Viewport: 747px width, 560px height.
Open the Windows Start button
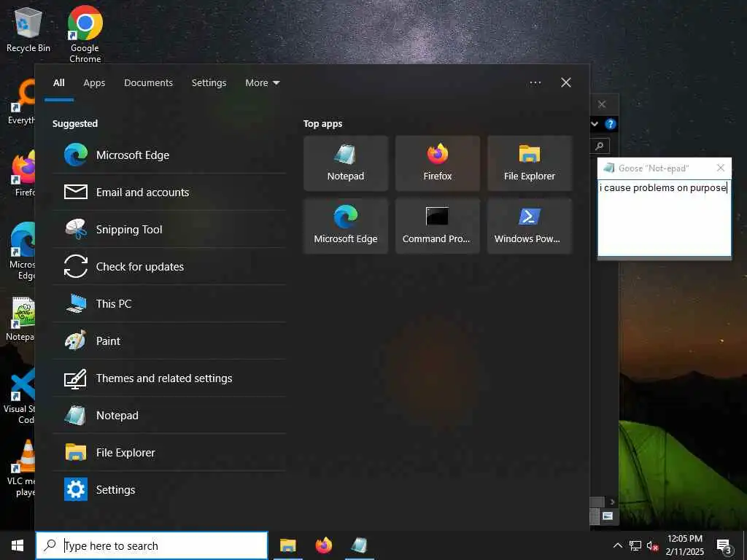coord(18,545)
